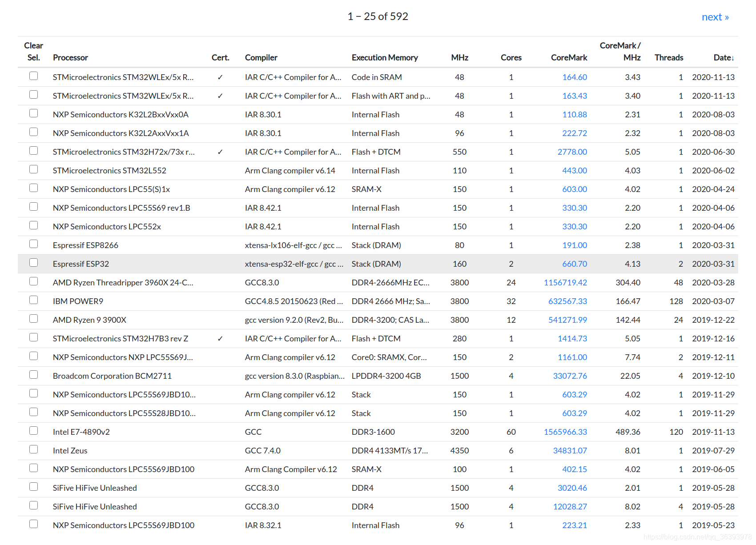Sort by the Threads column header
Image resolution: width=756 pixels, height=545 pixels.
tap(669, 57)
